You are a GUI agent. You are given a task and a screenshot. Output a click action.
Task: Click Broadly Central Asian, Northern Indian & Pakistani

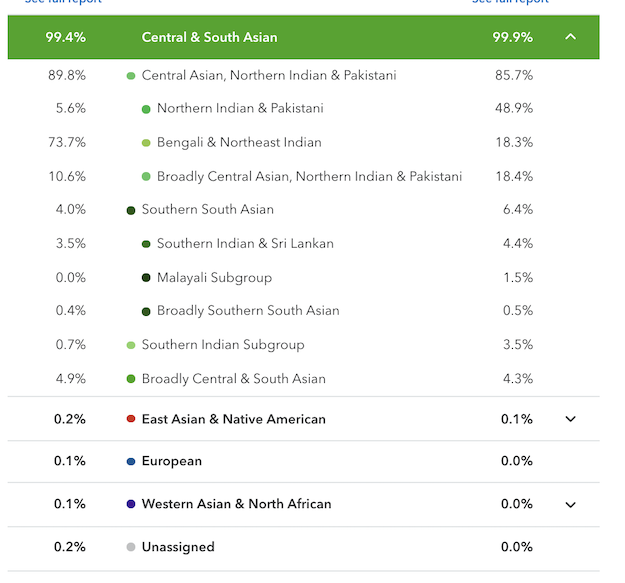309,177
